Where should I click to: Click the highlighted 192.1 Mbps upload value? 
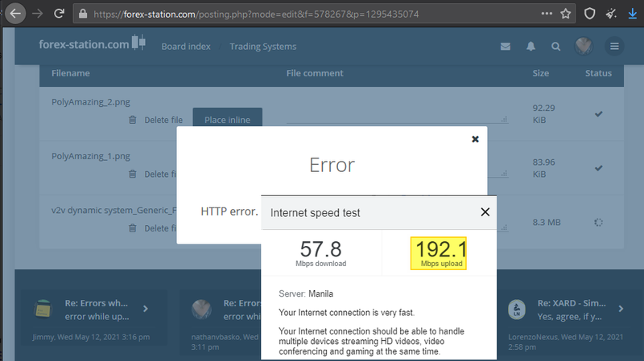439,253
